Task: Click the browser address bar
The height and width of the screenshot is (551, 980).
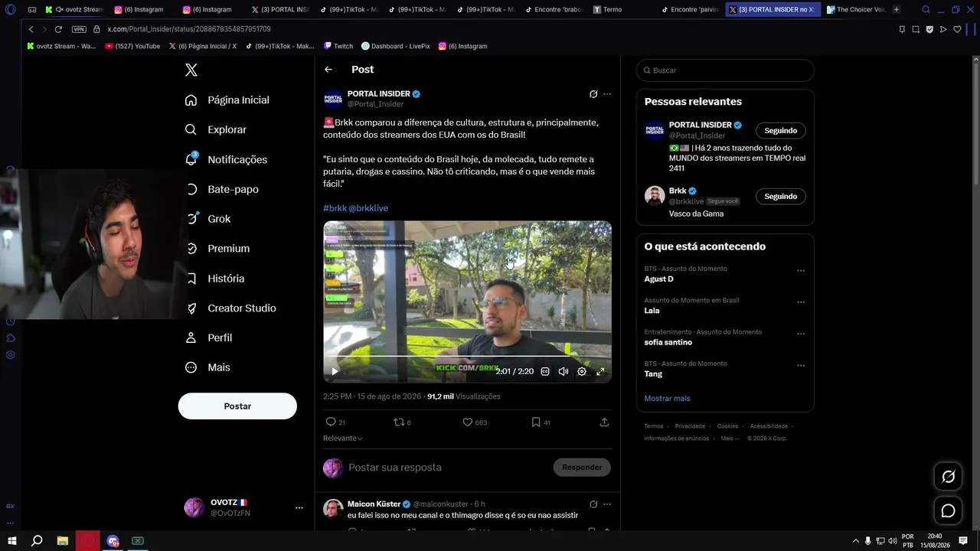Action: [x=490, y=29]
